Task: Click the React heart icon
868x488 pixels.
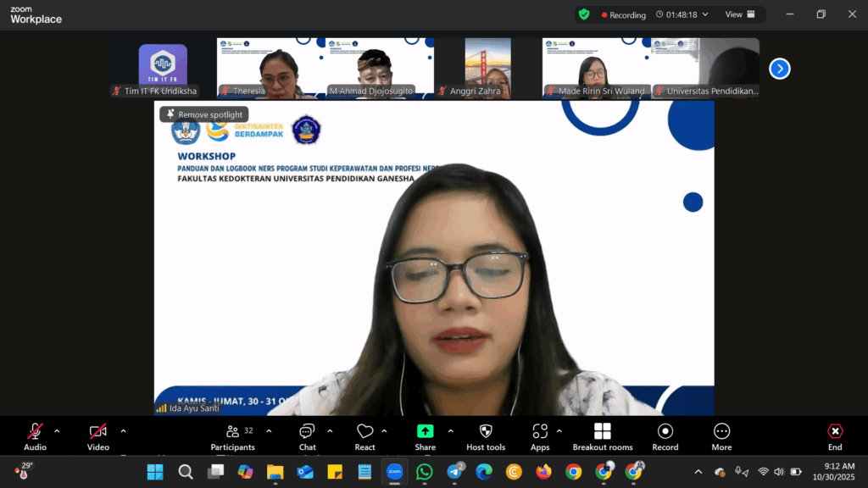Action: pyautogui.click(x=364, y=432)
